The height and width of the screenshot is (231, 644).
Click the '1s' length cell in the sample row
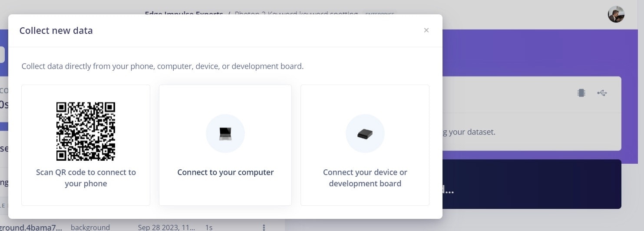(x=209, y=227)
